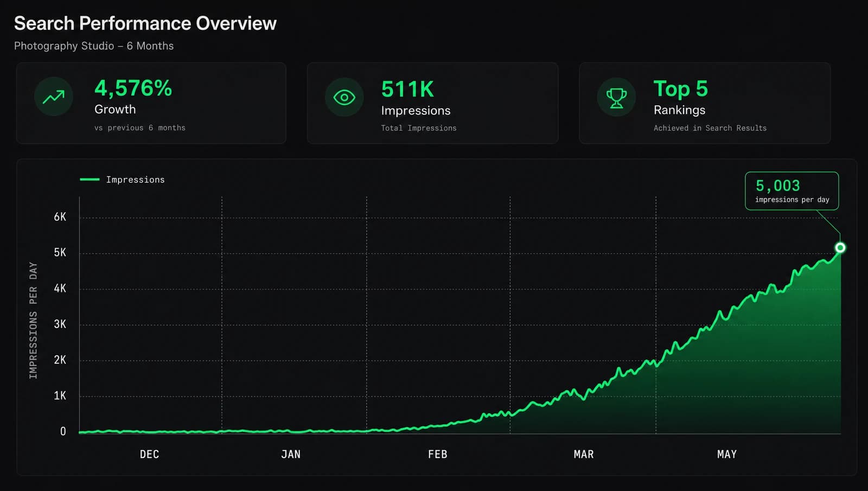Click the Top 5 rankings value
The image size is (868, 491).
[x=680, y=88]
